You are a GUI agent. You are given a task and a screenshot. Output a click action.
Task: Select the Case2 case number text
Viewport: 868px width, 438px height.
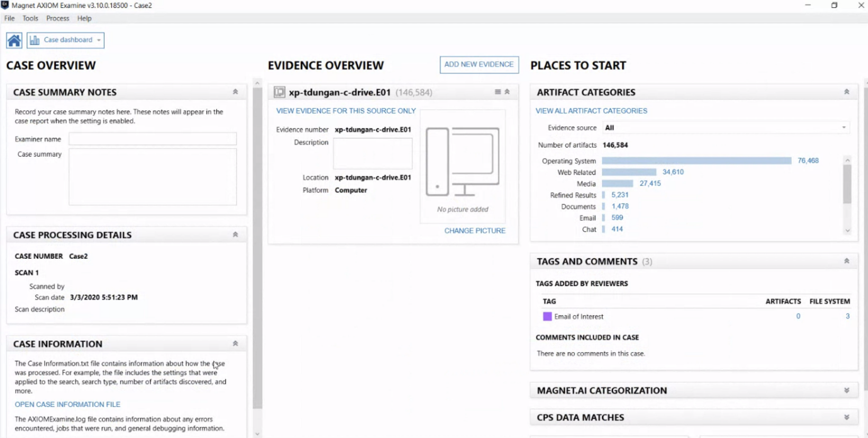(78, 256)
